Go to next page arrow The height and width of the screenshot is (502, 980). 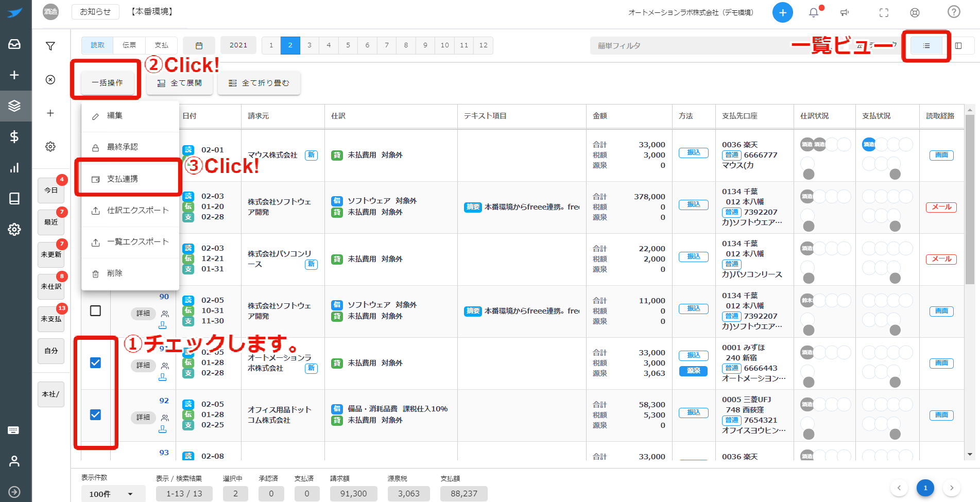tap(952, 488)
